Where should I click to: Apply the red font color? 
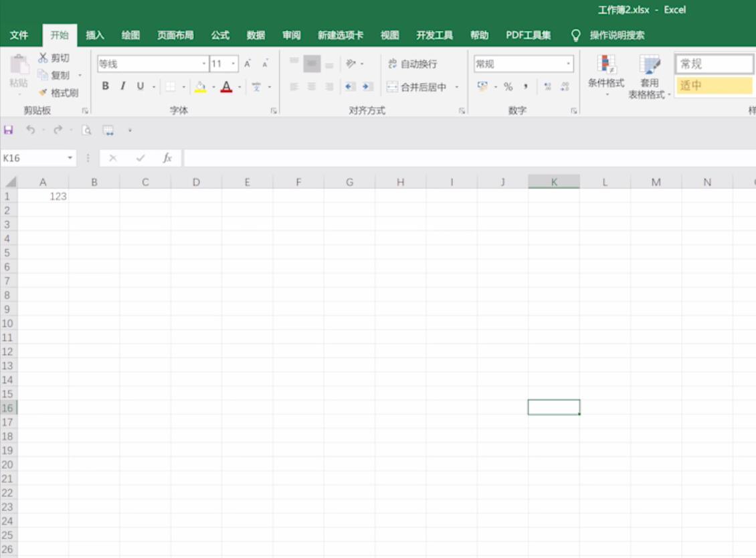point(226,87)
